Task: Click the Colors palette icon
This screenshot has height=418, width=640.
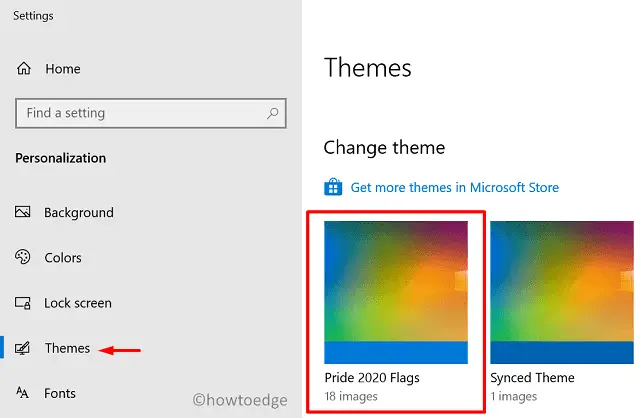Action: coord(25,258)
